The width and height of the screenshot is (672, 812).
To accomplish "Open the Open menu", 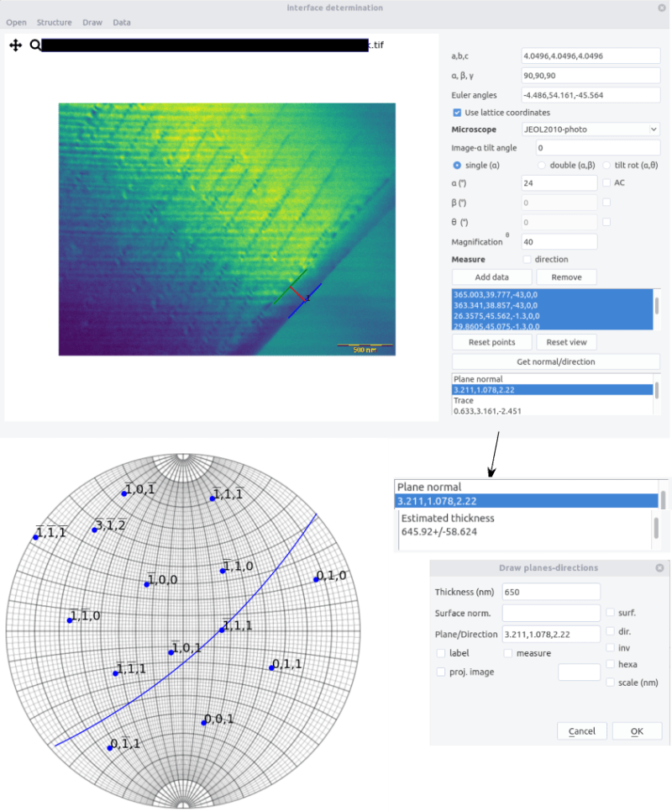I will pyautogui.click(x=16, y=22).
